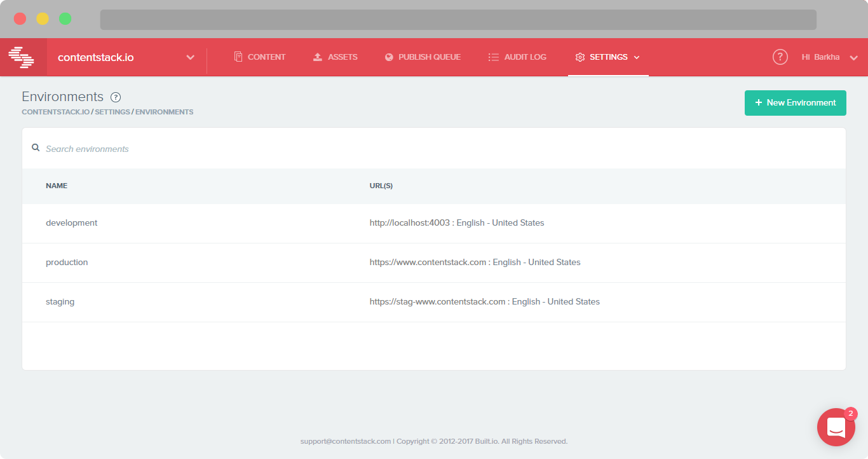Click the Assets upload icon
This screenshot has width=868, height=459.
pyautogui.click(x=318, y=57)
